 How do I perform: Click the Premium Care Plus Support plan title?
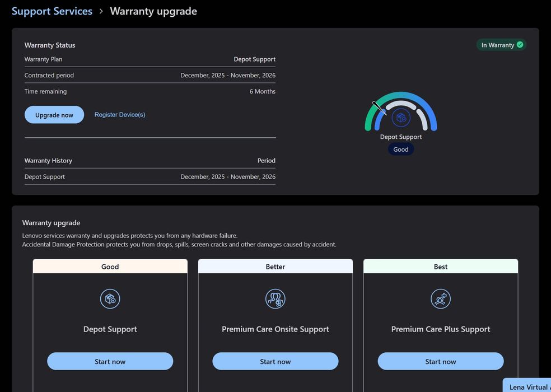[x=441, y=329]
